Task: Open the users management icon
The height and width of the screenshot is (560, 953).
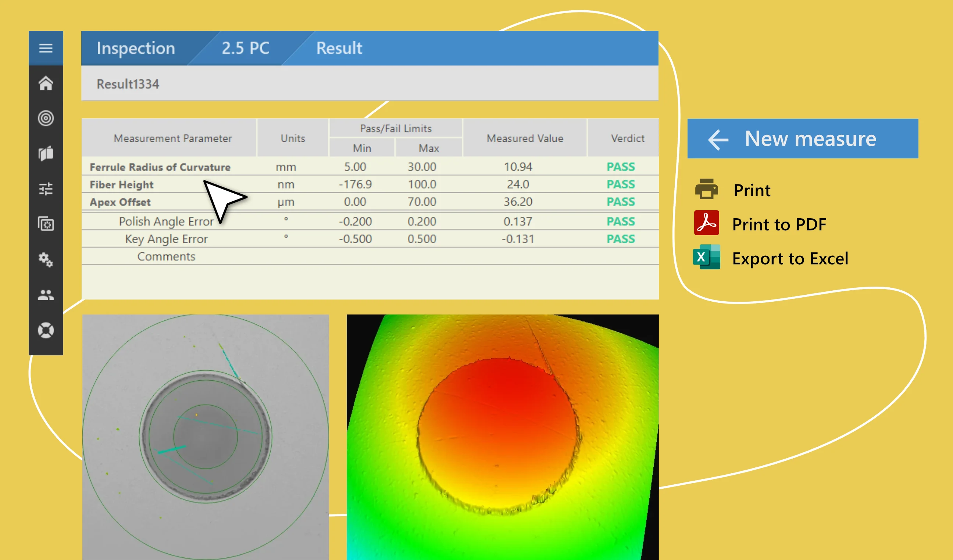Action: point(46,295)
